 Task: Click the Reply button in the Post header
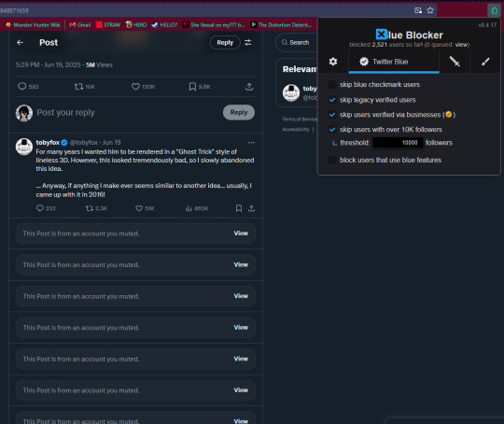pos(225,42)
